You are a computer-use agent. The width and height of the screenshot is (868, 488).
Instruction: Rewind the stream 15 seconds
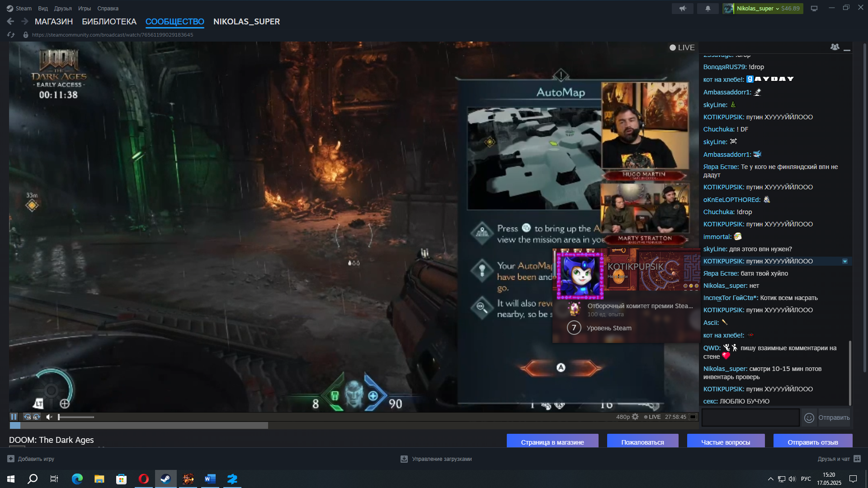(28, 417)
